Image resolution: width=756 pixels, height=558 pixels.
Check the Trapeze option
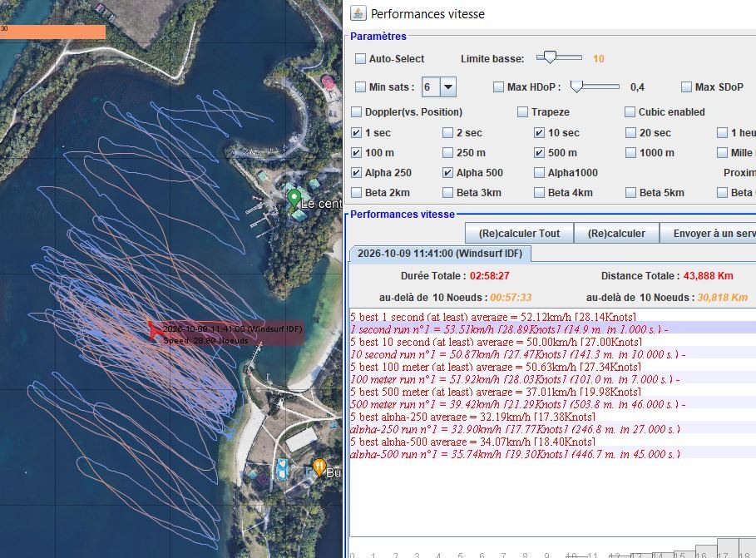pyautogui.click(x=522, y=112)
